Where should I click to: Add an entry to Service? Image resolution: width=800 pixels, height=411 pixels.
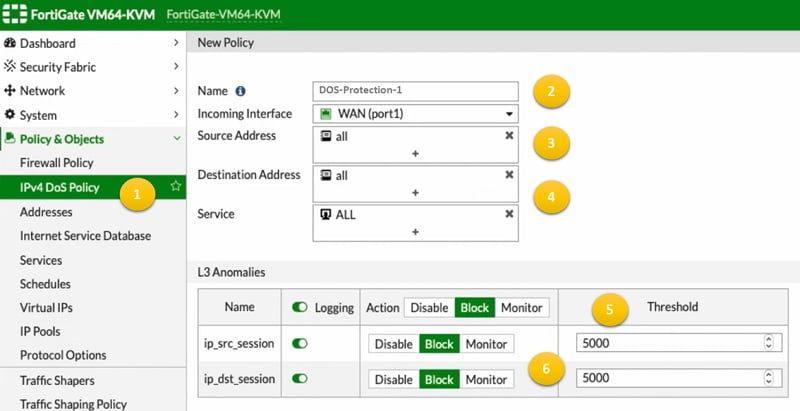click(x=415, y=232)
